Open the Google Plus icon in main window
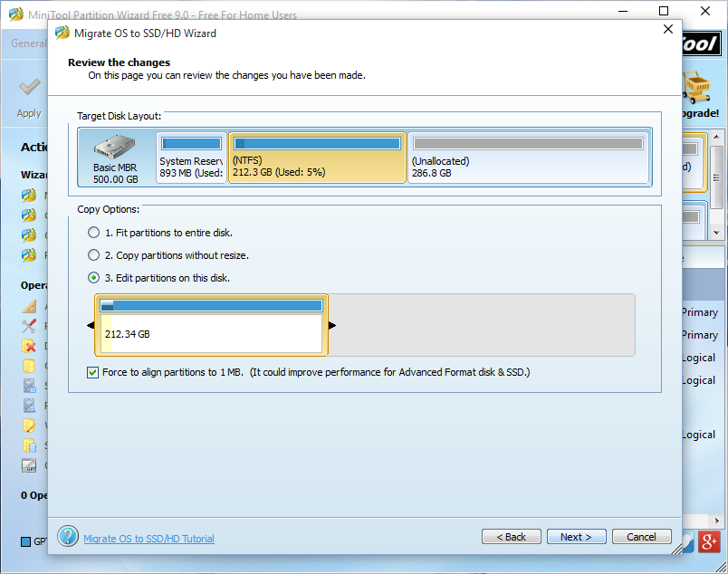 click(x=709, y=542)
